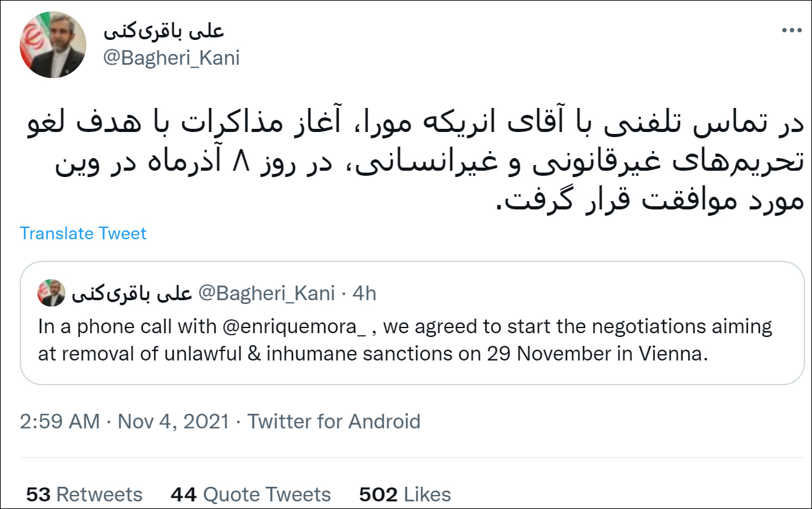Click the Translate Tweet link
This screenshot has width=812, height=509.
point(83,233)
